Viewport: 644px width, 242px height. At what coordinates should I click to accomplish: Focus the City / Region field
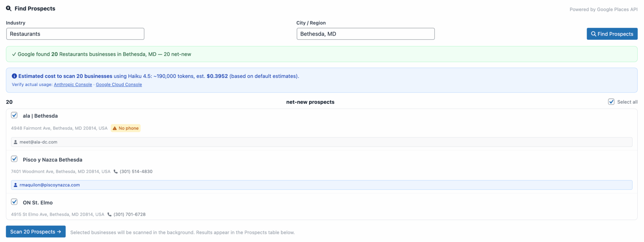(366, 34)
